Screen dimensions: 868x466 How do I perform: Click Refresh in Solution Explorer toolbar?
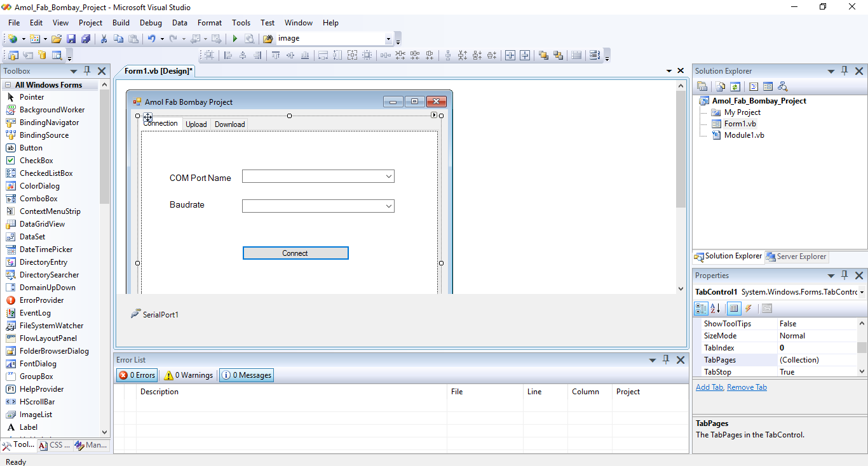735,87
